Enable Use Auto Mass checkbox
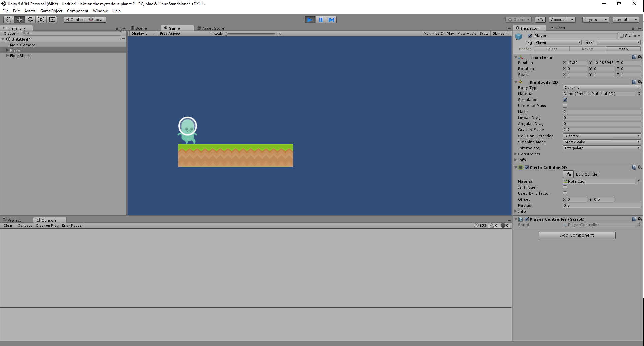 click(565, 106)
